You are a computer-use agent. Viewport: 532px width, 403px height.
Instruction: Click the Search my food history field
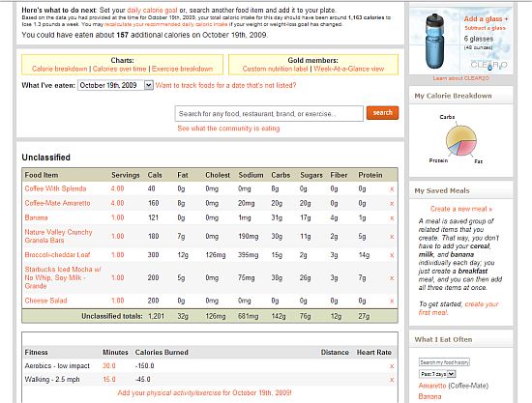[444, 362]
